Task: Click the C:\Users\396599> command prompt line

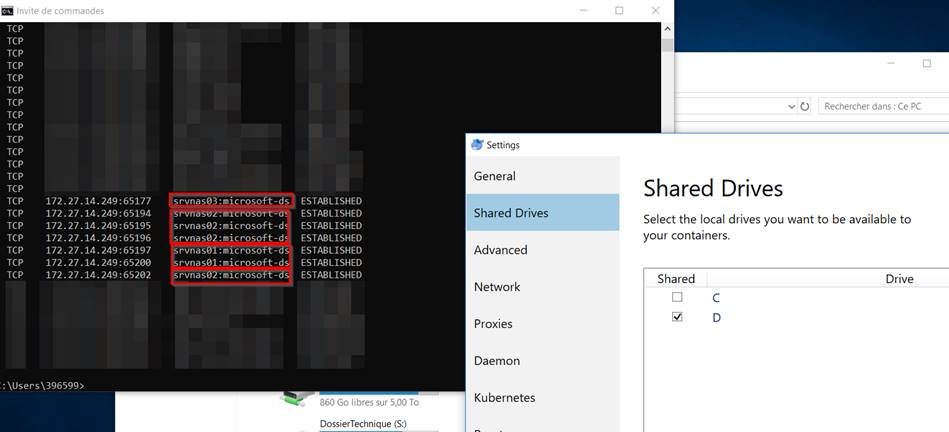Action: click(42, 385)
